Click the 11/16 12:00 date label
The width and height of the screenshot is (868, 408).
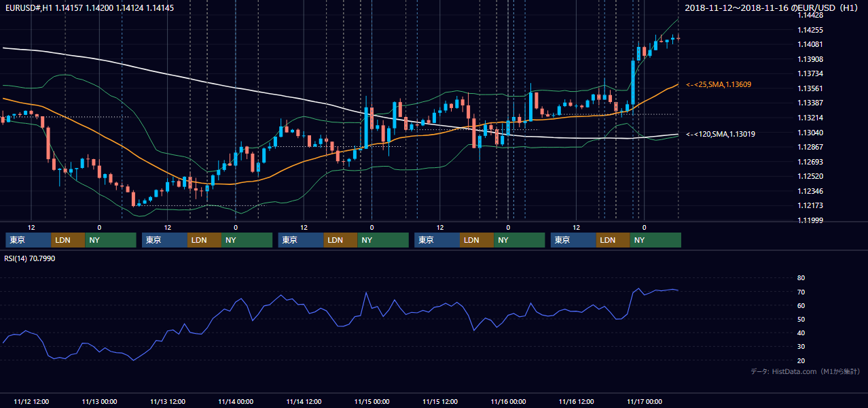tap(576, 401)
